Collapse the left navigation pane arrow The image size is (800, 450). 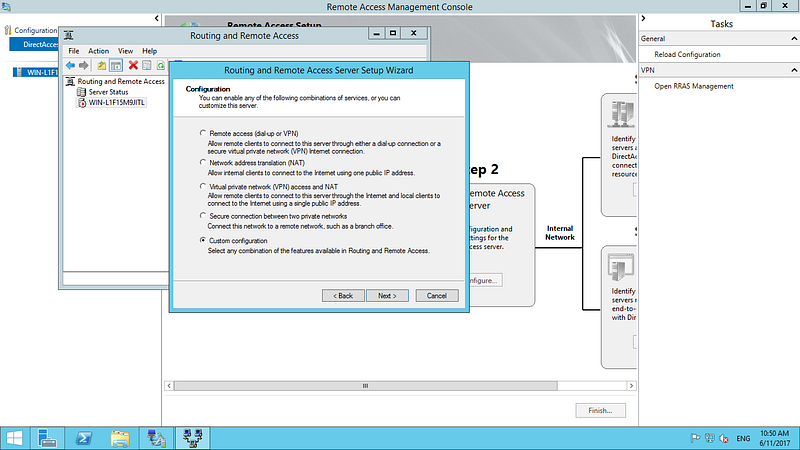157,18
